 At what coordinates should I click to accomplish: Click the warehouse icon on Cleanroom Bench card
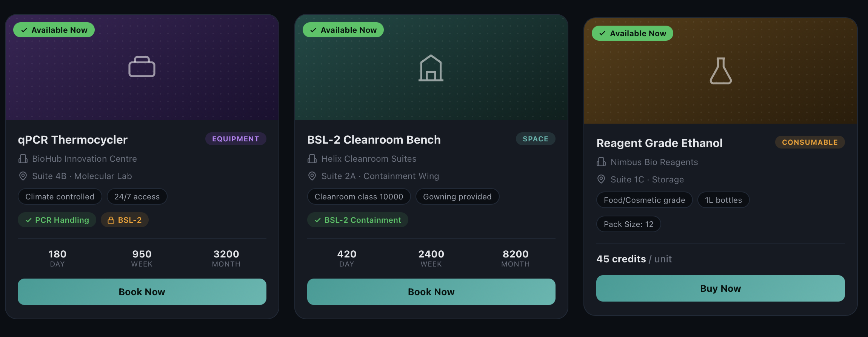coord(431,68)
